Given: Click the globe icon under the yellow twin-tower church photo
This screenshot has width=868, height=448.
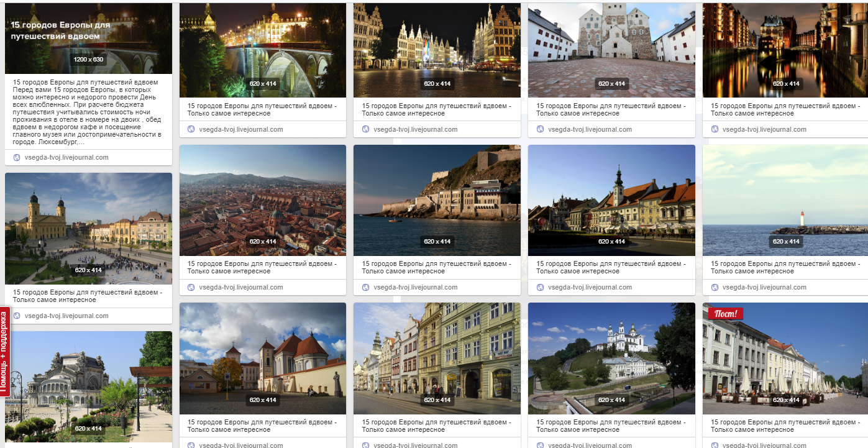Looking at the screenshot, I should click(x=17, y=316).
